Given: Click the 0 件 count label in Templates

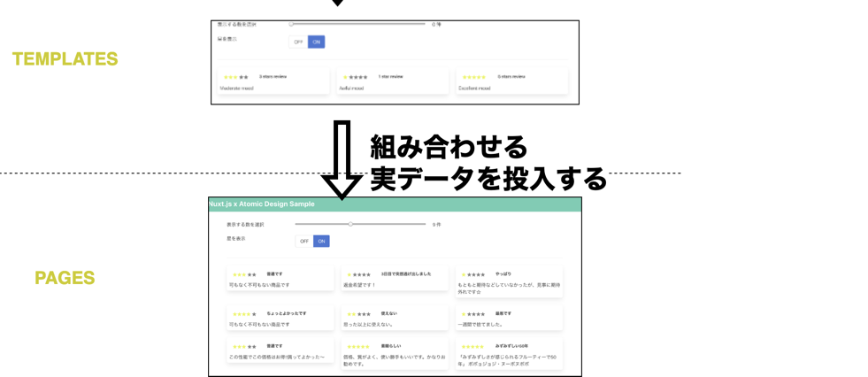Looking at the screenshot, I should click(x=436, y=25).
